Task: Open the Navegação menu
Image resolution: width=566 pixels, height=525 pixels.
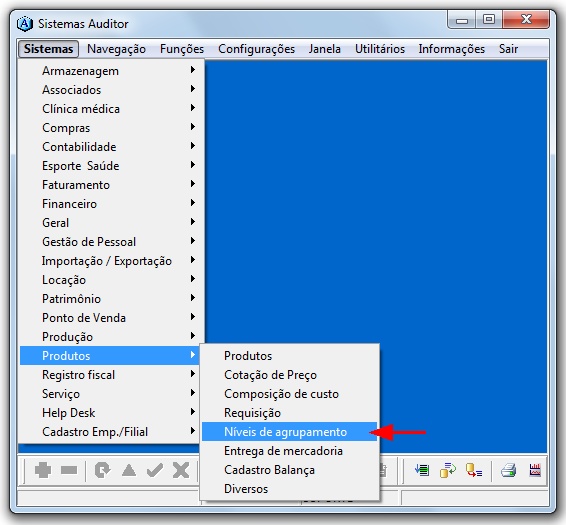Action: click(116, 49)
